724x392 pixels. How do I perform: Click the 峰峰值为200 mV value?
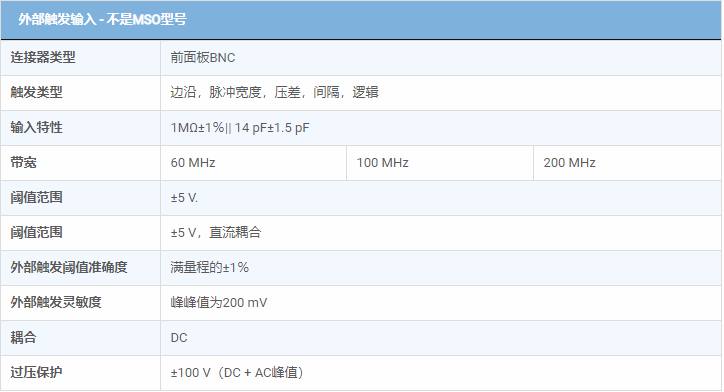pyautogui.click(x=218, y=302)
